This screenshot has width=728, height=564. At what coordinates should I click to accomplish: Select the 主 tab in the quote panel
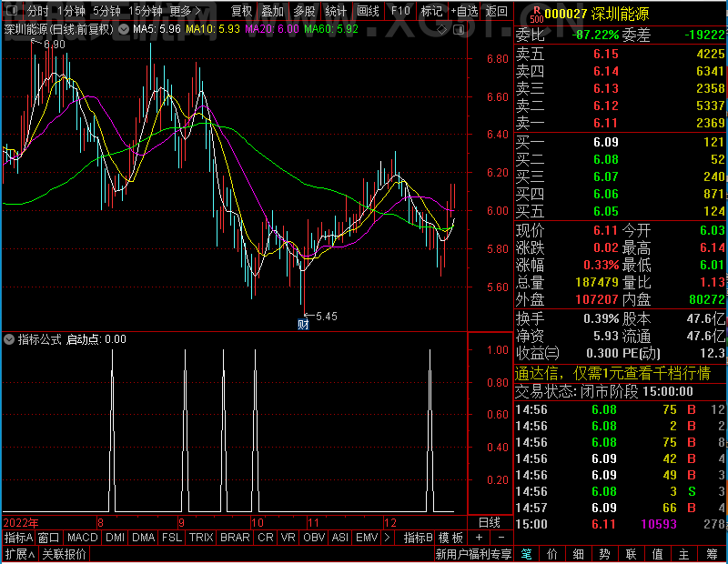pos(684,554)
